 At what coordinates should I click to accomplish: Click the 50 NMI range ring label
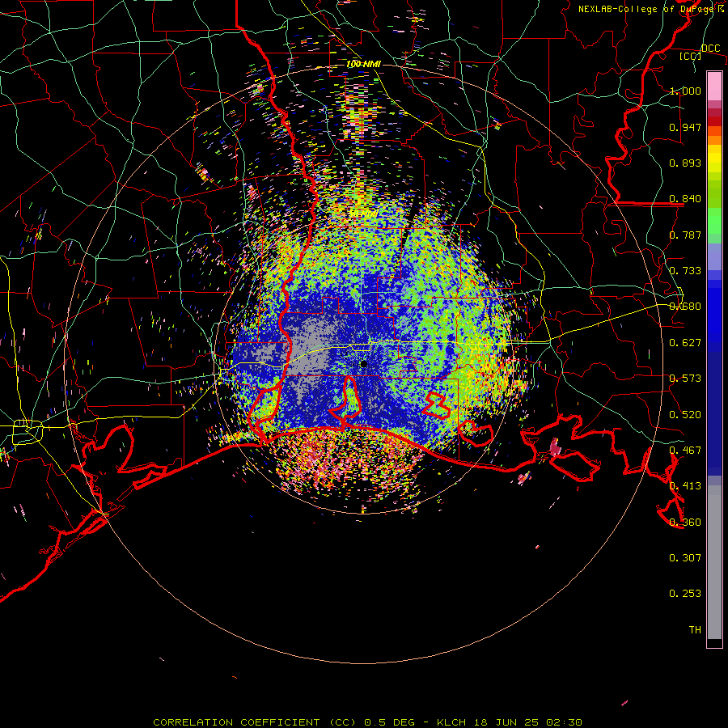click(363, 214)
